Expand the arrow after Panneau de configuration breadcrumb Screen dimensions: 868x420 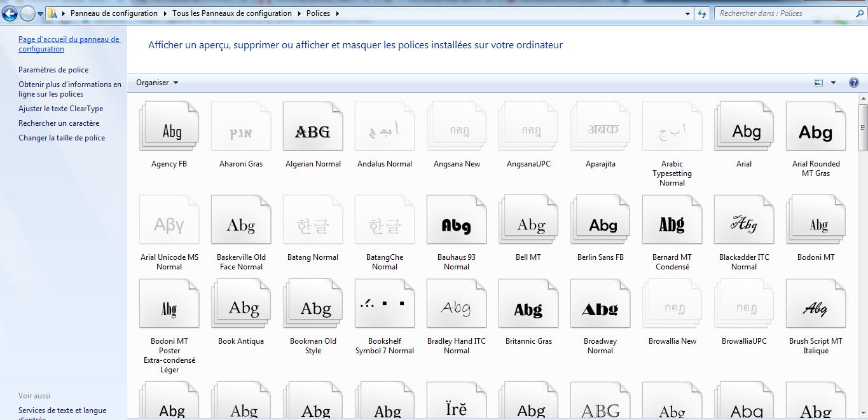[165, 13]
